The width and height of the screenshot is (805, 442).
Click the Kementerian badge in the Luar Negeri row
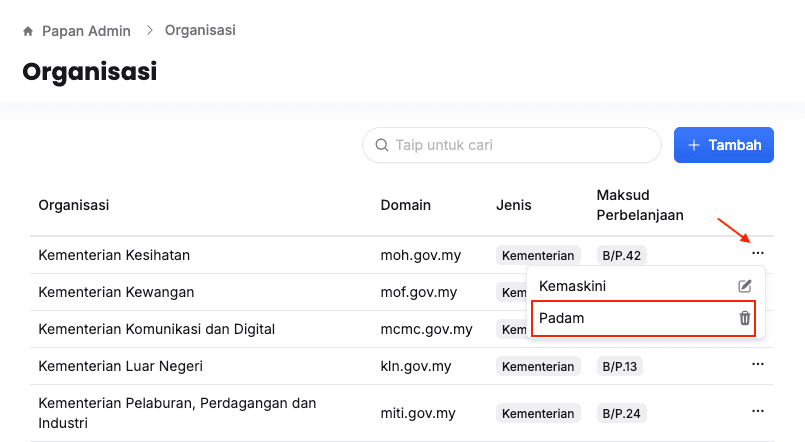click(538, 366)
